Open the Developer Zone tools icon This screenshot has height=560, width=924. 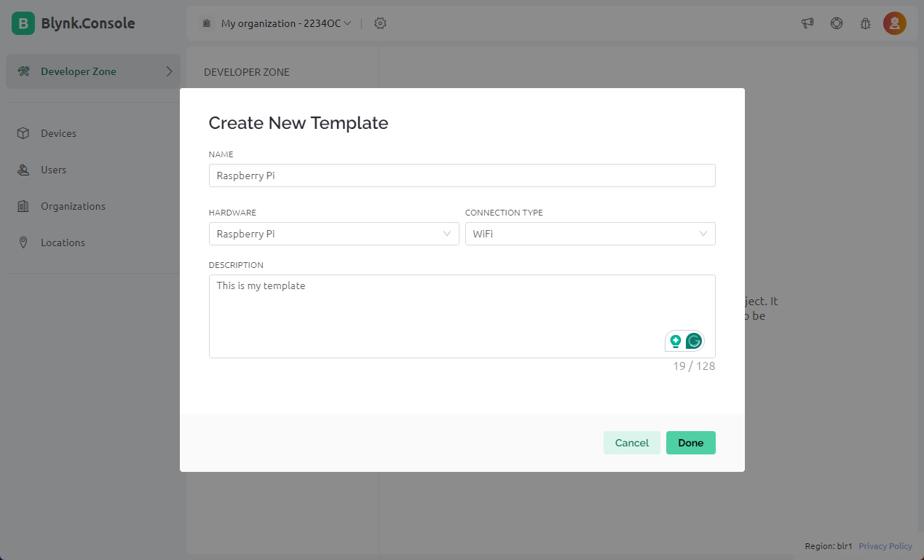(23, 71)
